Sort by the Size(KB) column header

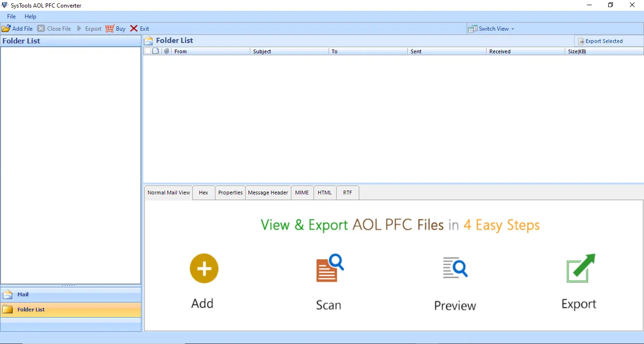[x=604, y=51]
